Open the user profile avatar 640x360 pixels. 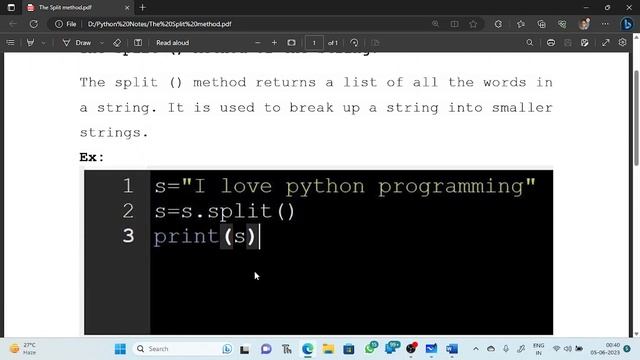584,24
